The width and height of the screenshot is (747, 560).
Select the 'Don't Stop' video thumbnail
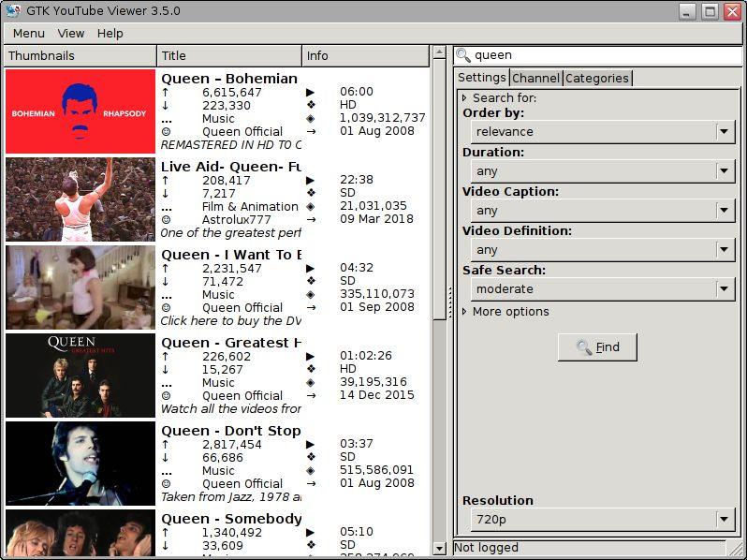81,464
